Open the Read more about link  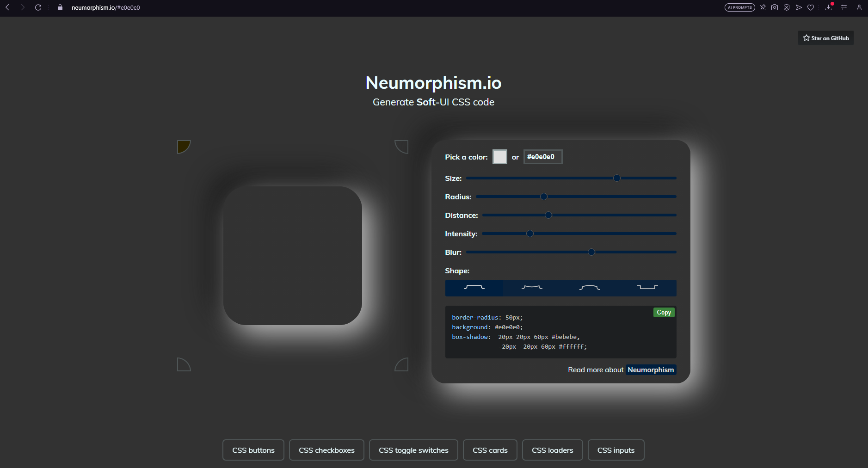596,370
